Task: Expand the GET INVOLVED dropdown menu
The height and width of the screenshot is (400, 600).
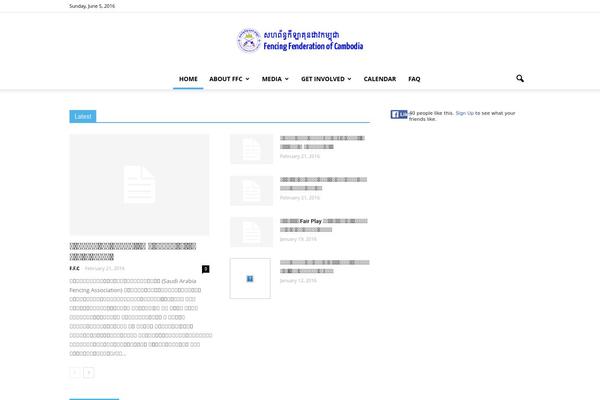Action: click(x=326, y=79)
